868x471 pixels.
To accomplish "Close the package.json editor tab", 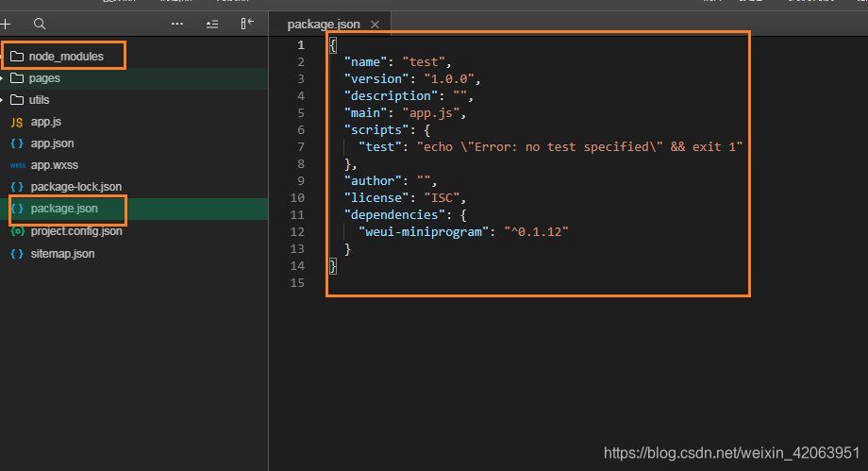I will [375, 25].
